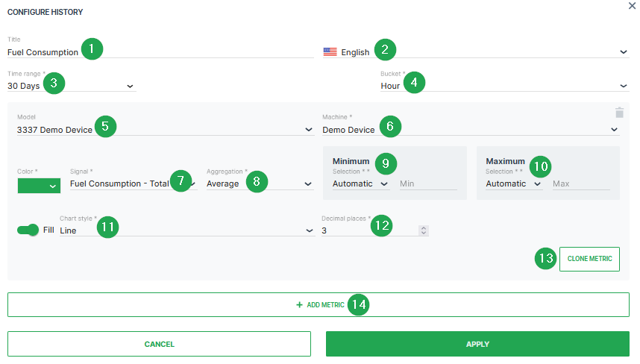Click the Decimal places stepper arrows
Viewport: 640px width, 364px height.
coord(424,231)
